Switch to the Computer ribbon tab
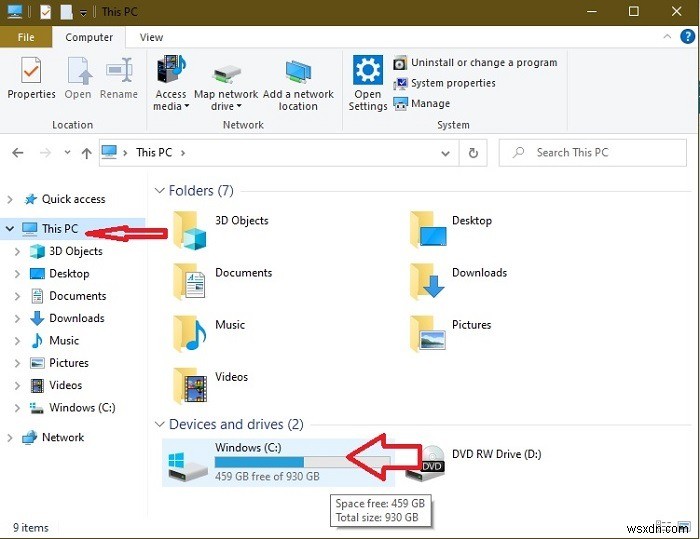Image resolution: width=700 pixels, height=539 pixels. [89, 37]
